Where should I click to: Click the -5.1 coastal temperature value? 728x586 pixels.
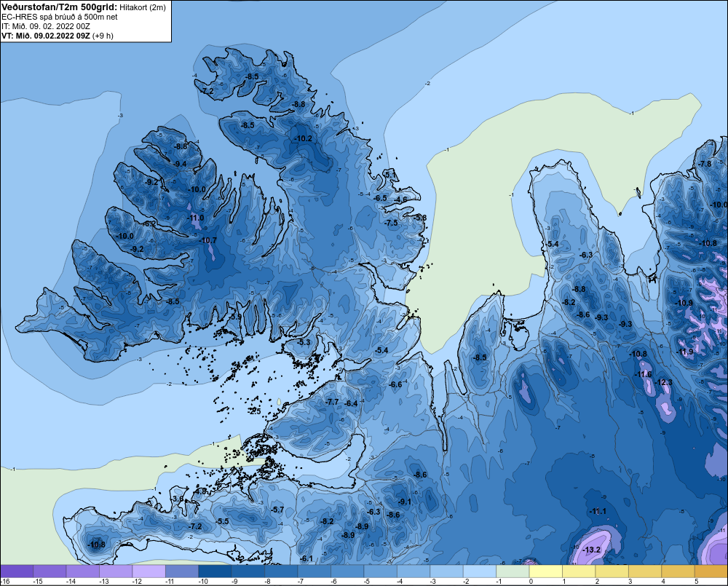coord(390,175)
